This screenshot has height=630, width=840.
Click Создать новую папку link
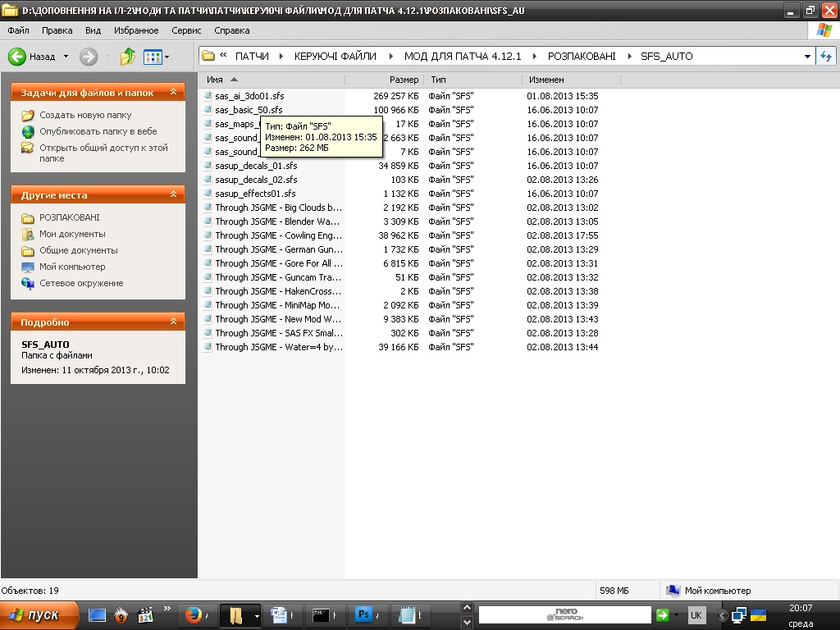pyautogui.click(x=85, y=115)
